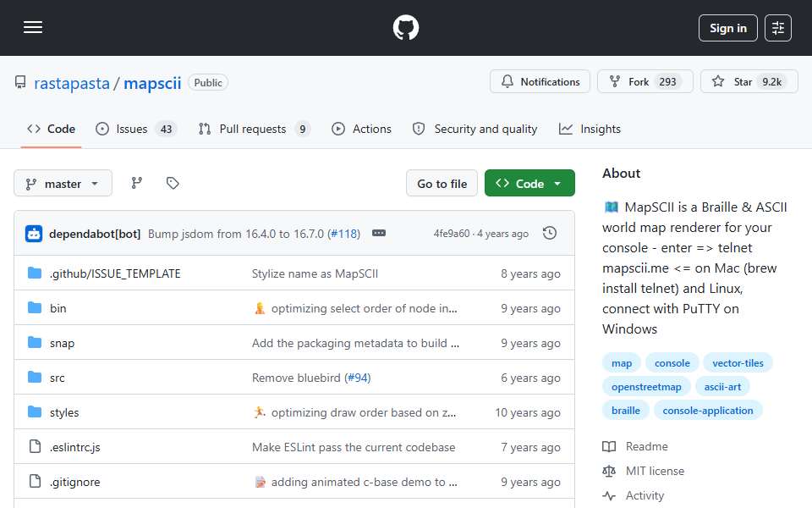Open the styles folder

[x=64, y=412]
